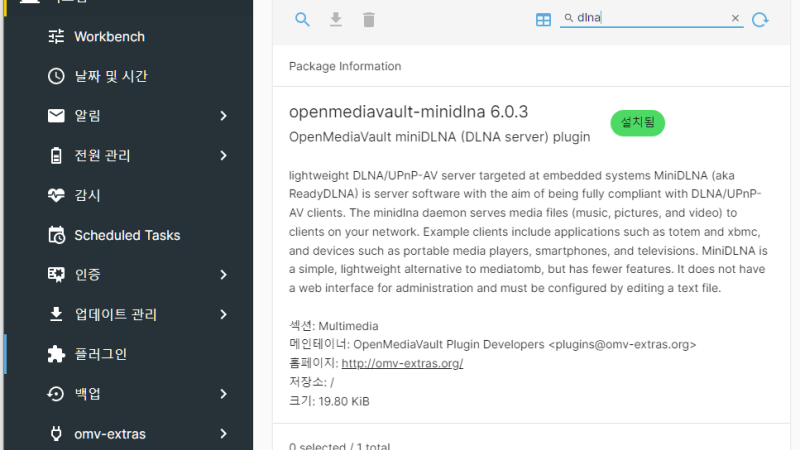Click the 메인테이너 maintainer line

point(492,344)
